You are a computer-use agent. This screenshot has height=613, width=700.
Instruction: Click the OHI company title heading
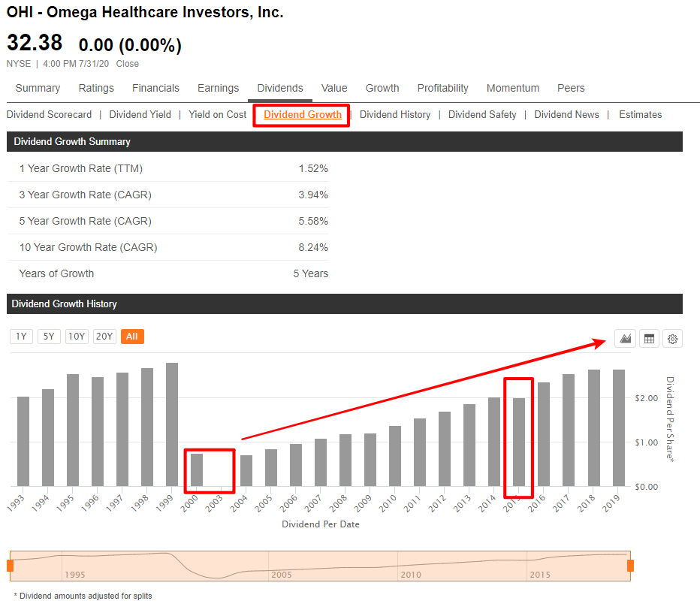145,12
